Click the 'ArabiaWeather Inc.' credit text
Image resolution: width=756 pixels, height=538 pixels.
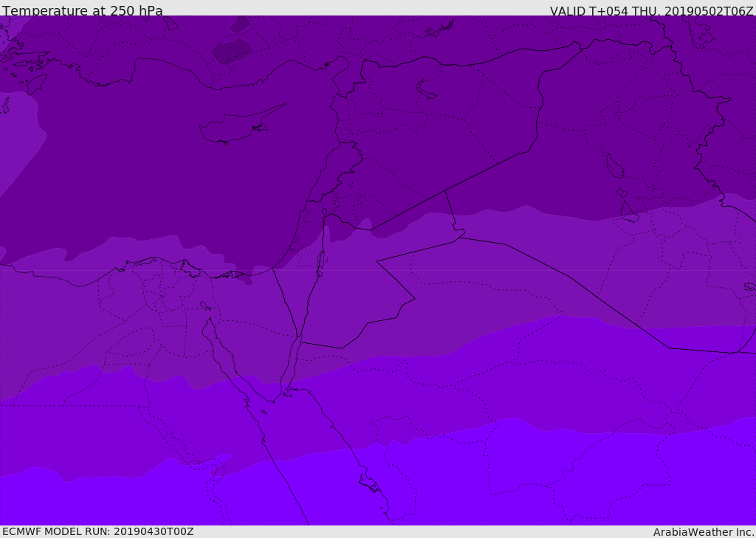click(703, 532)
